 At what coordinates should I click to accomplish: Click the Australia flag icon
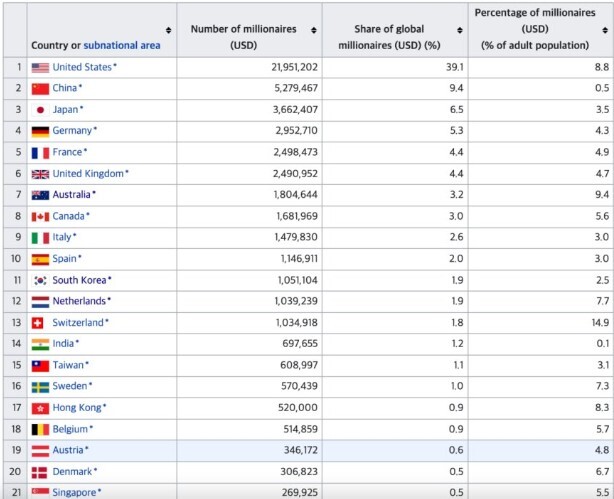(x=40, y=195)
